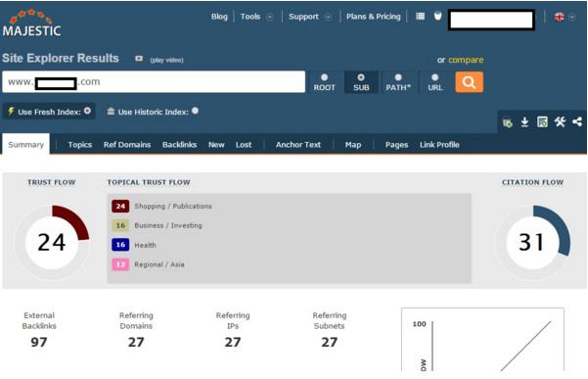
Task: Open the Tools menu
Action: (x=250, y=17)
